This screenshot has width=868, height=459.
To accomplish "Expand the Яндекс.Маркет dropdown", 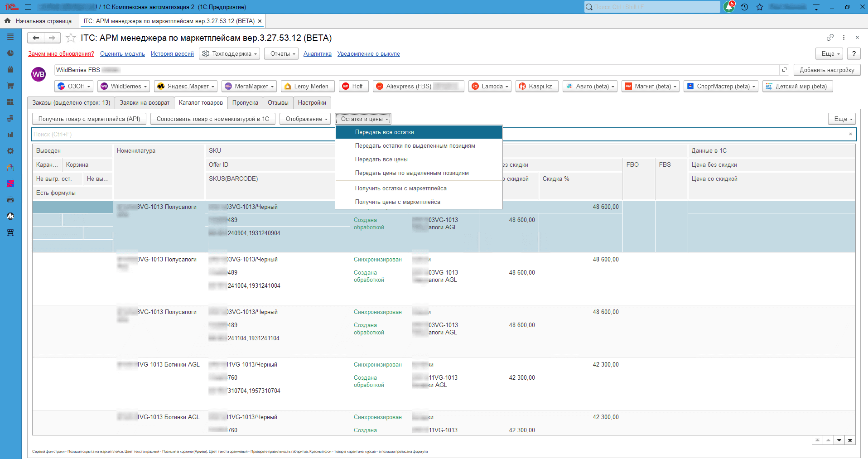I will click(186, 86).
